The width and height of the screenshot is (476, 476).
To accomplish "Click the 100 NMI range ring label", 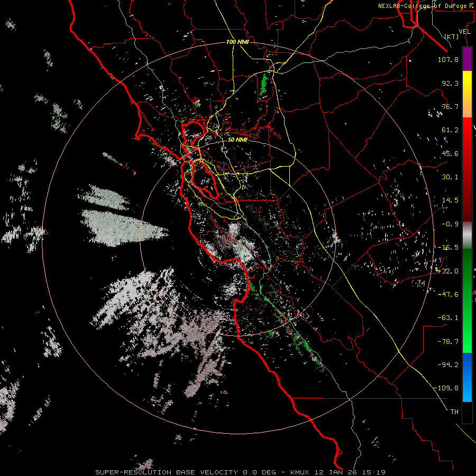I will pyautogui.click(x=237, y=42).
